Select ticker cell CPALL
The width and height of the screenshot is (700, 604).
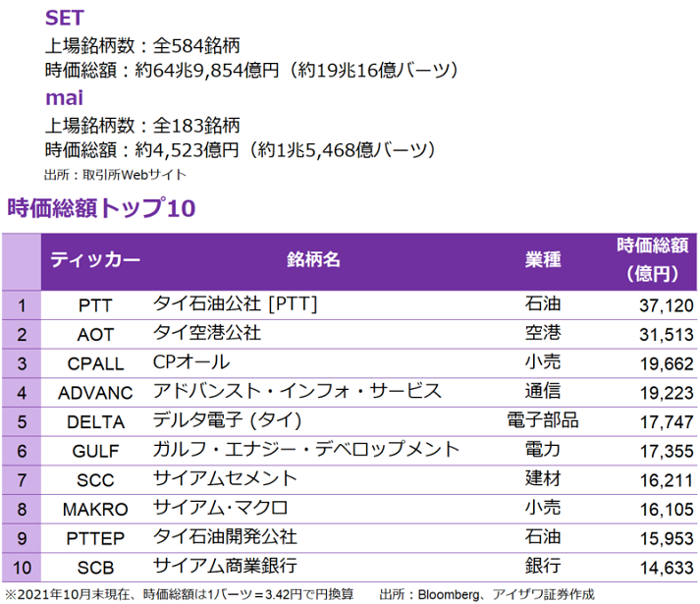click(95, 364)
